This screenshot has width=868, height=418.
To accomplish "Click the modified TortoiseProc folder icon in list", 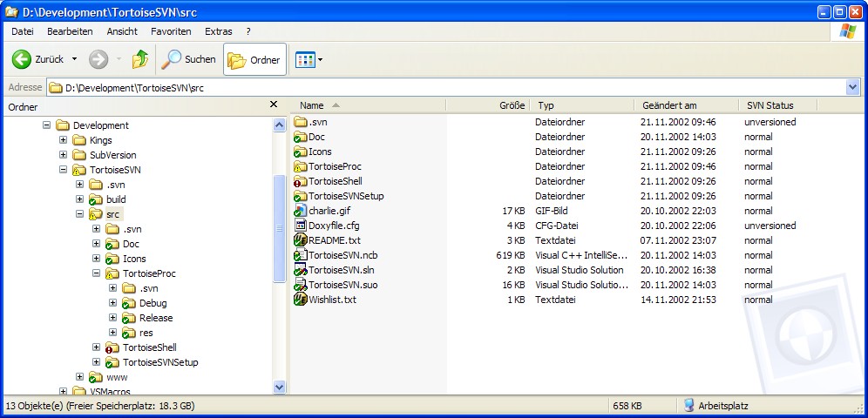I will tap(301, 166).
